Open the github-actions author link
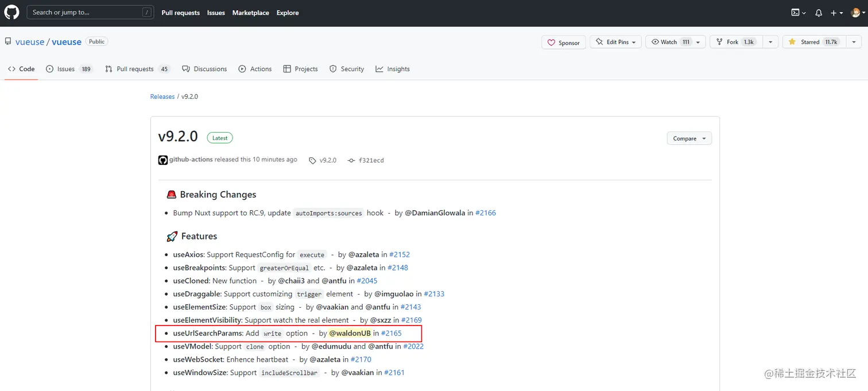The image size is (868, 391). click(191, 160)
